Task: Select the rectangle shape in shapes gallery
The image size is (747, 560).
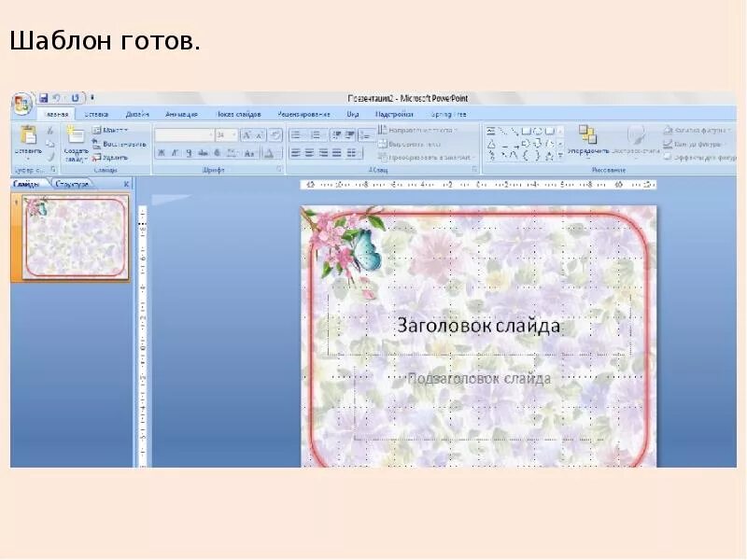Action: click(x=526, y=131)
